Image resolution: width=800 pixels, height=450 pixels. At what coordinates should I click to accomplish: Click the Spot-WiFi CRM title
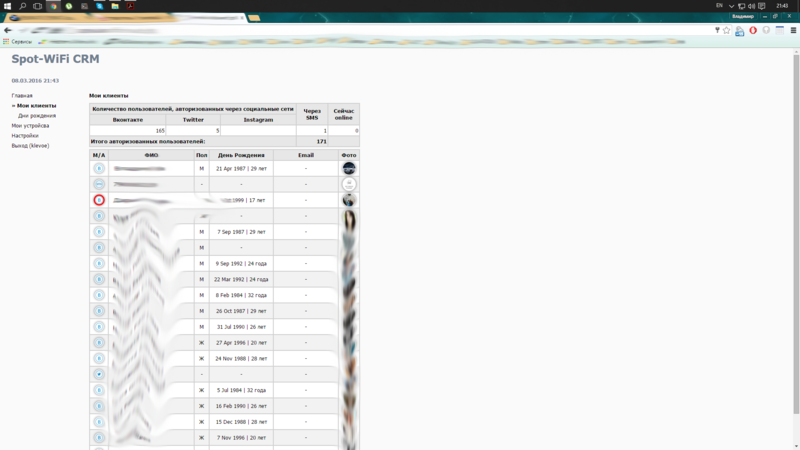tap(55, 59)
